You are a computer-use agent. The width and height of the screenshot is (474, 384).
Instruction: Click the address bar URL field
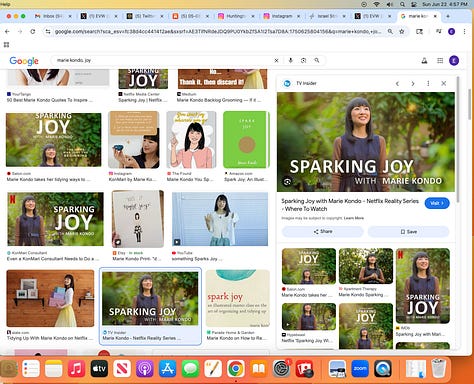pos(217,32)
